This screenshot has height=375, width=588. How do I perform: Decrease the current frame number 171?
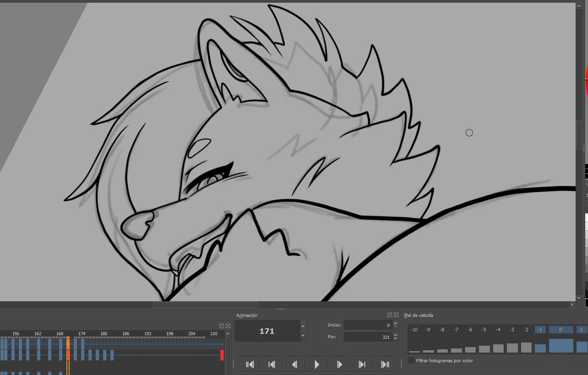tap(303, 336)
